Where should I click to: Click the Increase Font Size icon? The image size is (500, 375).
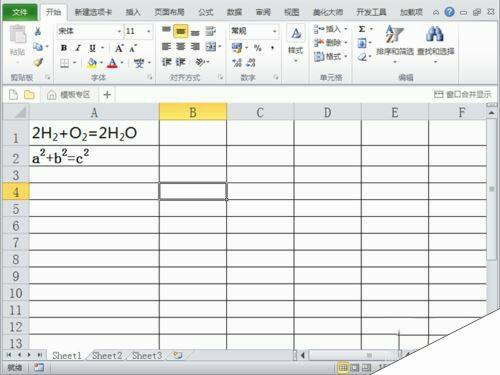(x=119, y=48)
